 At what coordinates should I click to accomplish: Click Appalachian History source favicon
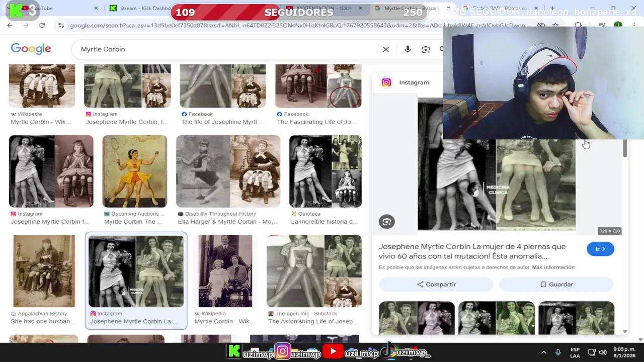13,313
